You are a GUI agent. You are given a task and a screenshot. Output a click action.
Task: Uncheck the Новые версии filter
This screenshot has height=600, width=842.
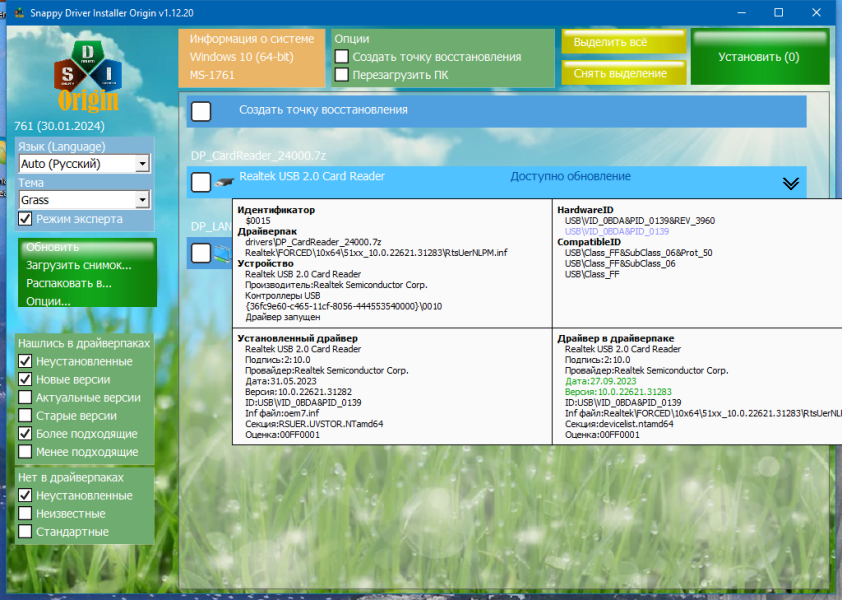pos(25,379)
